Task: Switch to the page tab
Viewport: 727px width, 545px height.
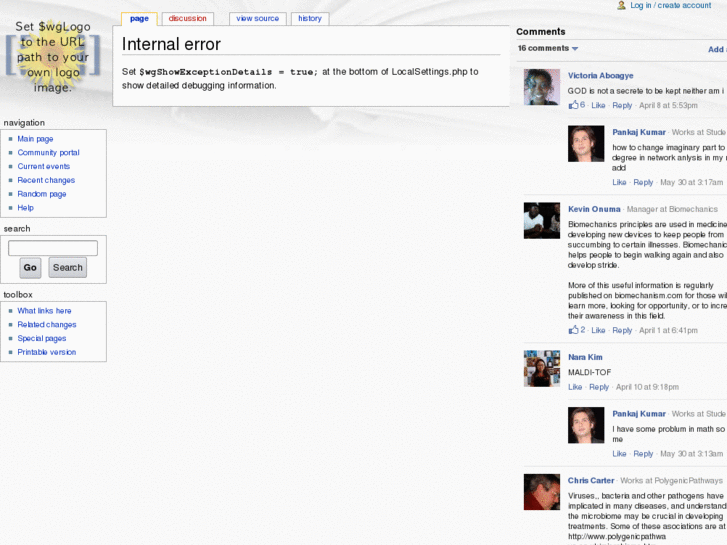Action: click(x=139, y=19)
